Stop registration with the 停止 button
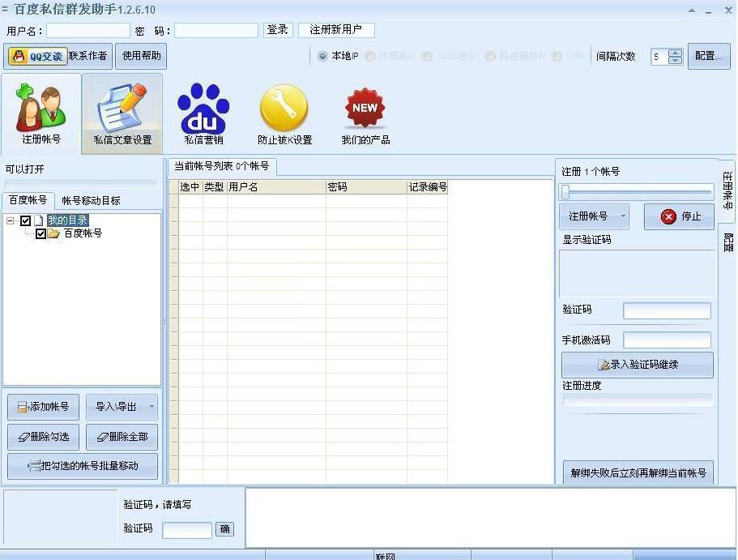Image resolution: width=738 pixels, height=560 pixels. click(x=679, y=216)
